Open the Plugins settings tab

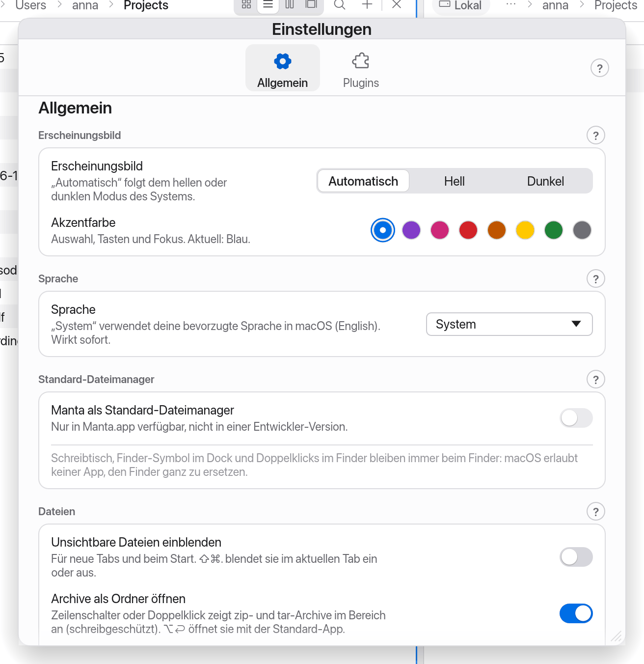pyautogui.click(x=361, y=68)
